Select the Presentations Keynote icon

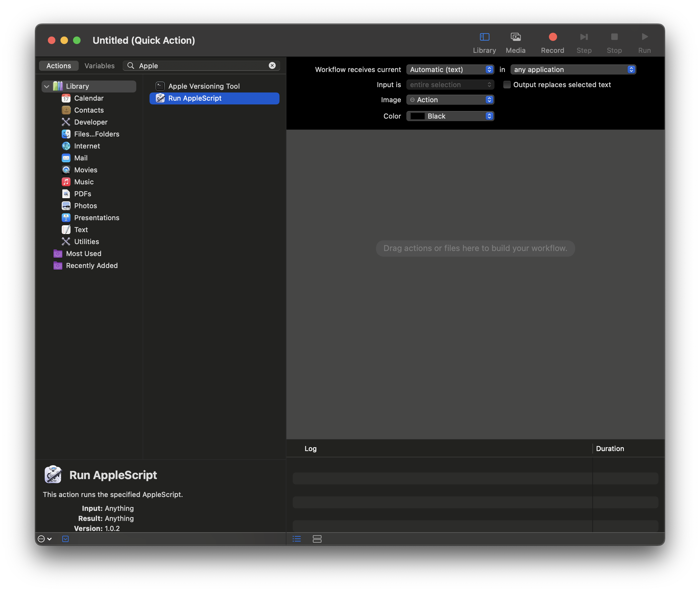(x=66, y=218)
